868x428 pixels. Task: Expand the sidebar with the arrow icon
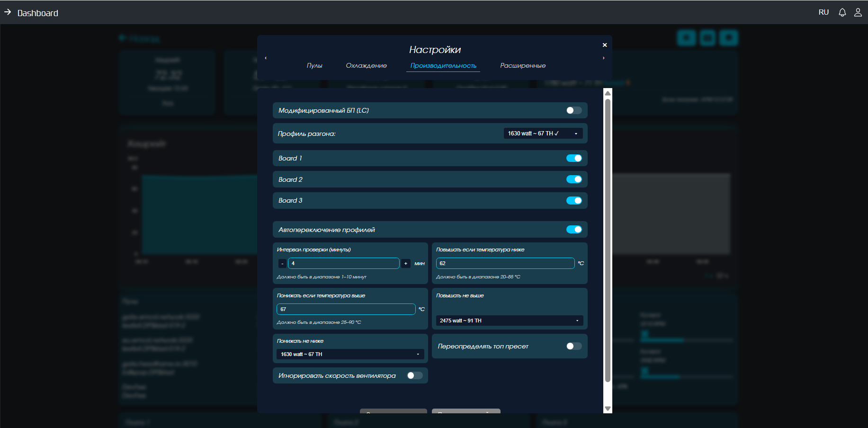(8, 12)
